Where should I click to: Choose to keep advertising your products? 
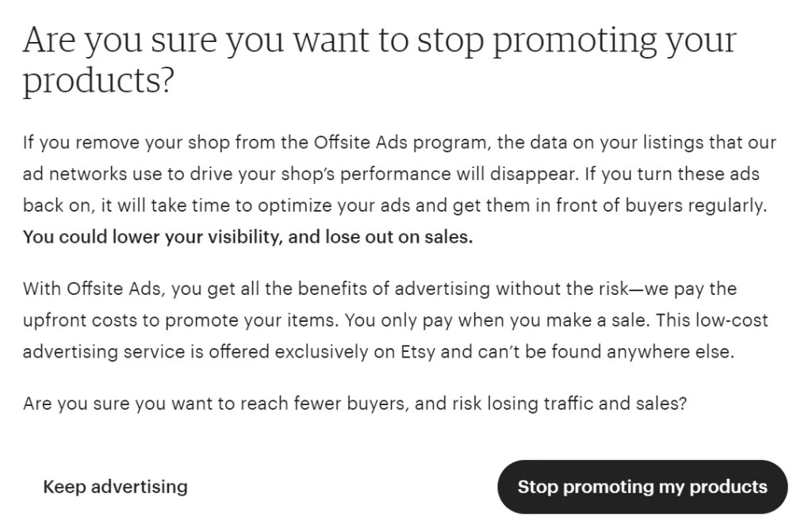tap(116, 487)
